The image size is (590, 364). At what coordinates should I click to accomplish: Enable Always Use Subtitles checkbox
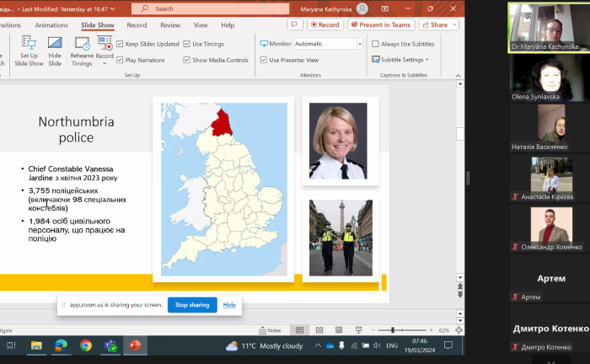(375, 44)
